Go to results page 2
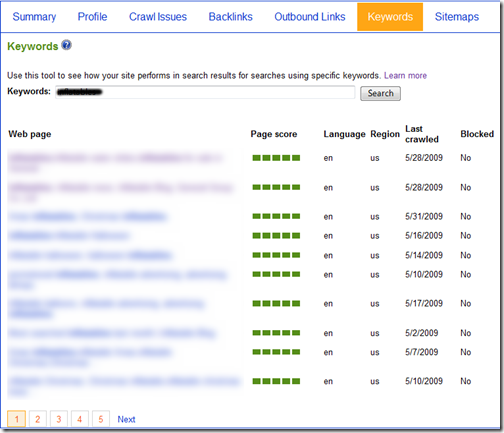Image resolution: width=504 pixels, height=433 pixels. coord(38,419)
